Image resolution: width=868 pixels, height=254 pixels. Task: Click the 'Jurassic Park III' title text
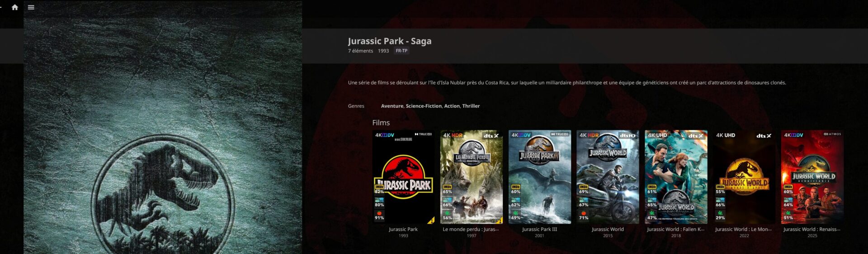[x=540, y=229]
